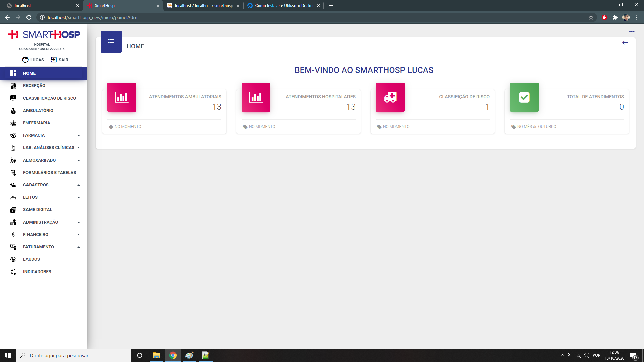Click the SAIR logout link
The image size is (644, 362).
coord(63,60)
